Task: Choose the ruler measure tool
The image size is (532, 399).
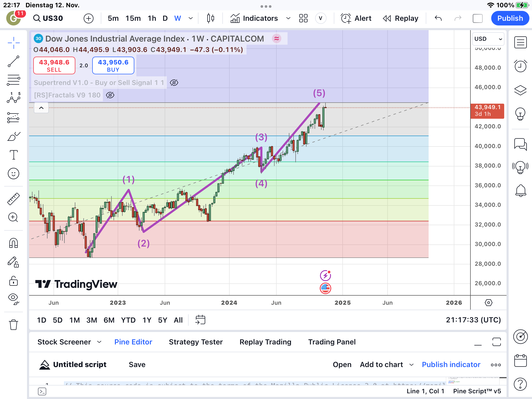Action: (14, 199)
